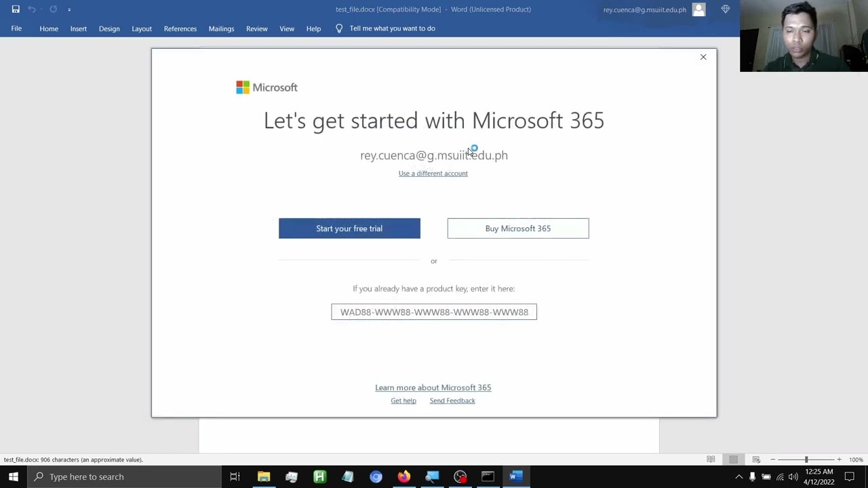Screen dimensions: 868x488
Task: Open the Action Center notifications icon
Action: [x=850, y=476]
